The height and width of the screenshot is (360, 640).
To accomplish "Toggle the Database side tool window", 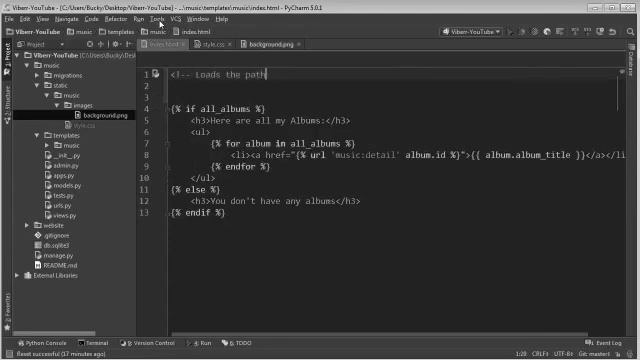I will pos(631,60).
